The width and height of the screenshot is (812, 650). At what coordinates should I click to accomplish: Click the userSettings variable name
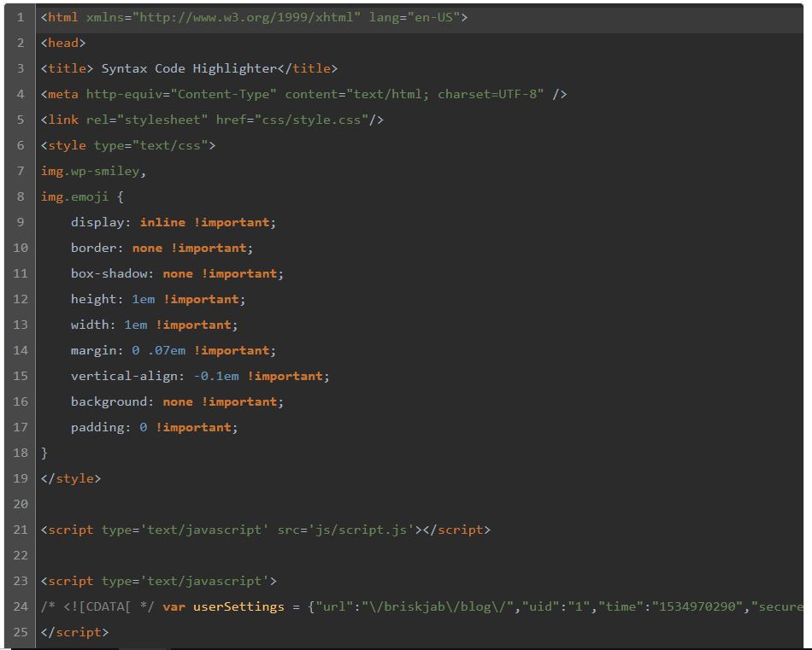pos(238,606)
